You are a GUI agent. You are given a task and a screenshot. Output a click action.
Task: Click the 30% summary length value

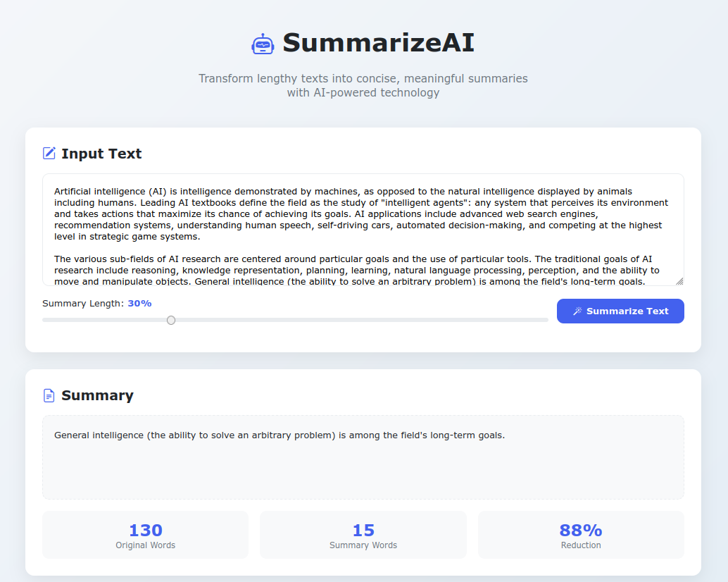pos(139,303)
